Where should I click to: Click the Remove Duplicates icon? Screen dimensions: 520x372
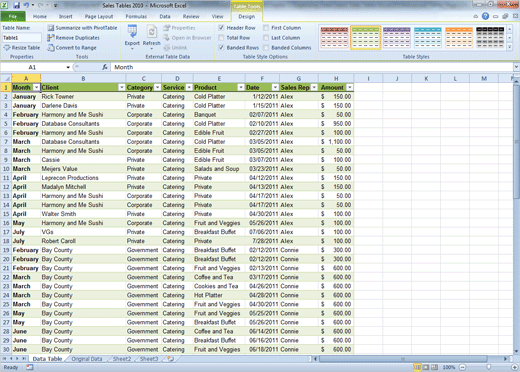click(51, 38)
